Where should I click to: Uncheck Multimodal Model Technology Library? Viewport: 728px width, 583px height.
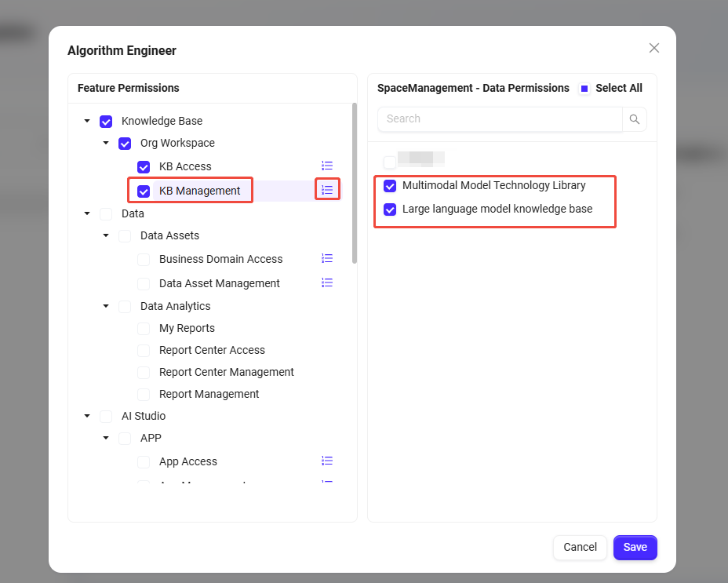(390, 186)
